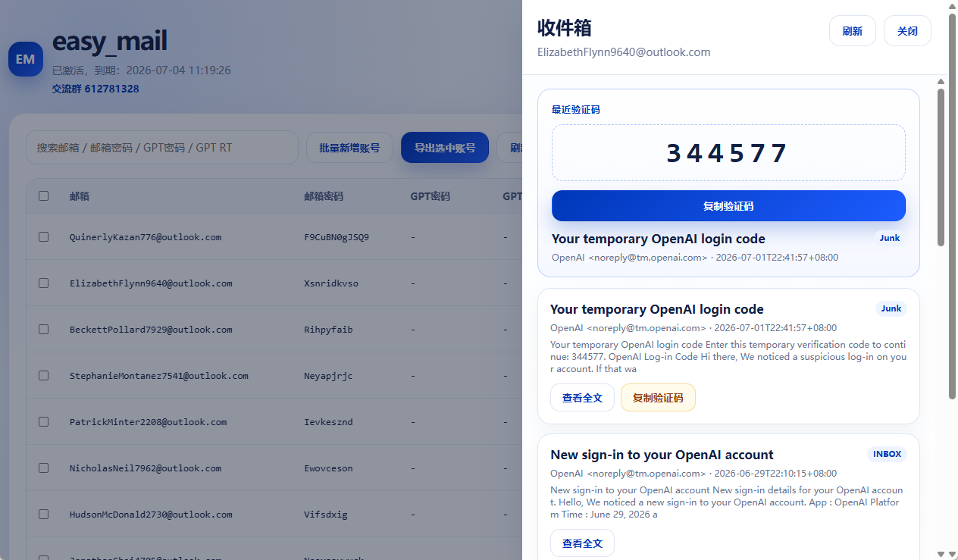Select checkbox for ElizabethFlynn9640 row
Viewport: 958px width, 560px height.
coord(43,283)
